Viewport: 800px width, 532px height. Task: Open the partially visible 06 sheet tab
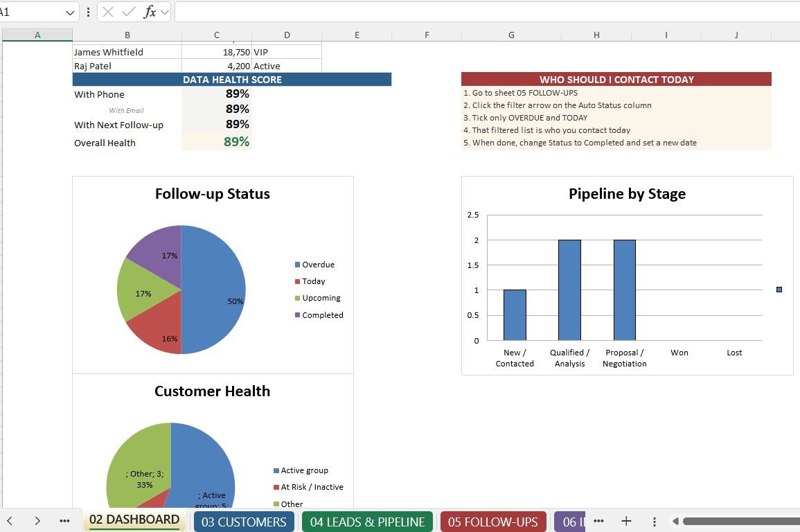tap(570, 522)
